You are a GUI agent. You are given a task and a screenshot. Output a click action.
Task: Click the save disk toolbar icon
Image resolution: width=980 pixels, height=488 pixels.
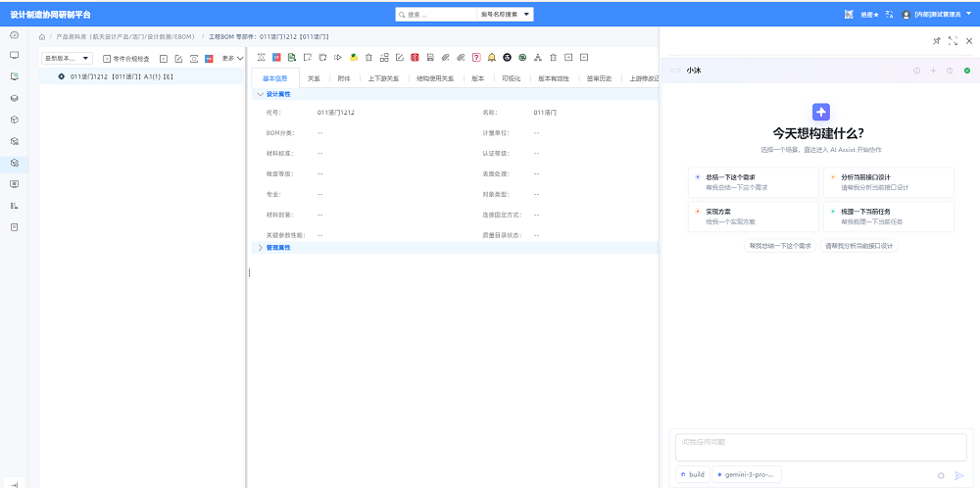click(430, 58)
